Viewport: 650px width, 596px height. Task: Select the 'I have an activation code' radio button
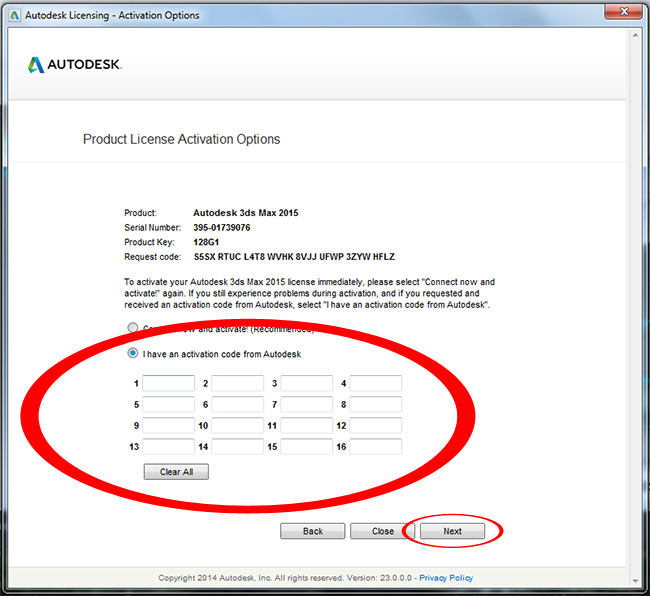133,354
